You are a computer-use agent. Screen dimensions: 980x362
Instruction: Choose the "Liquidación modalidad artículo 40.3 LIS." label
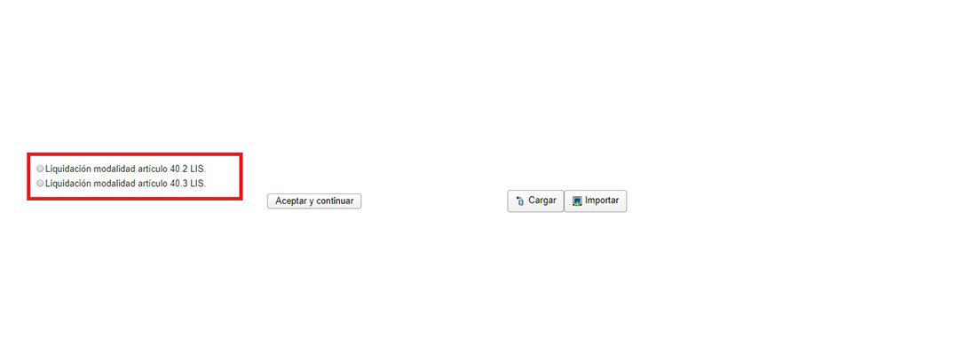pyautogui.click(x=126, y=184)
